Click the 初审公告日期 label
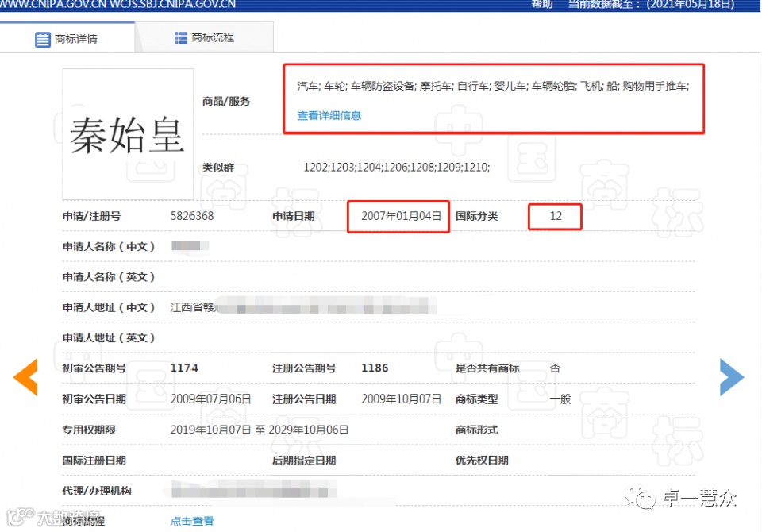The height and width of the screenshot is (532, 762). click(94, 399)
